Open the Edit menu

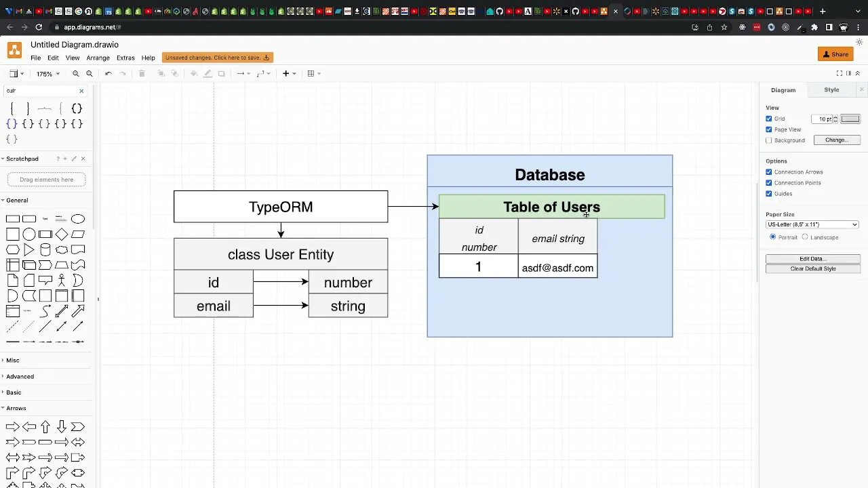53,58
